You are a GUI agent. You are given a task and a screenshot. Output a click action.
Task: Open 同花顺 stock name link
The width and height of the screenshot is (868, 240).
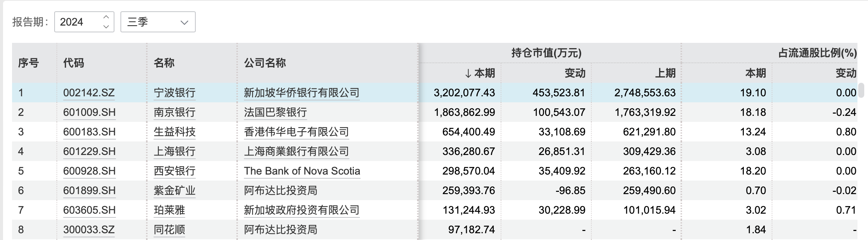(169, 229)
